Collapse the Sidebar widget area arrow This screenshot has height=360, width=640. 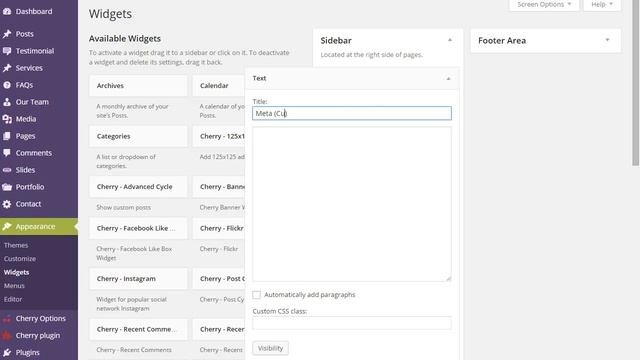(x=449, y=40)
